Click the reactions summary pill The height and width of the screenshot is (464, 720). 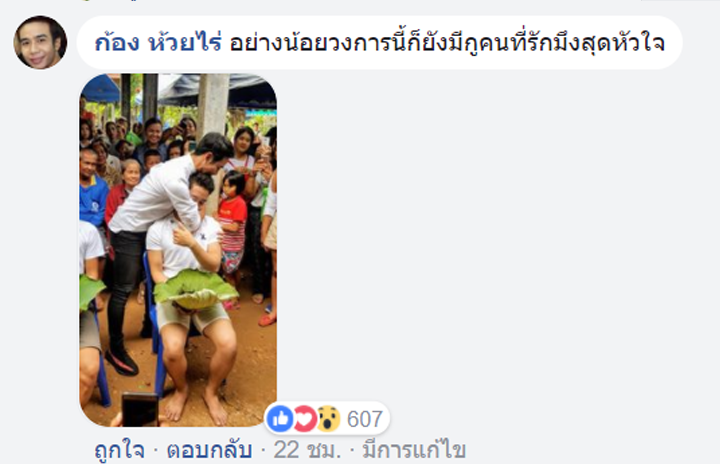coord(327,419)
